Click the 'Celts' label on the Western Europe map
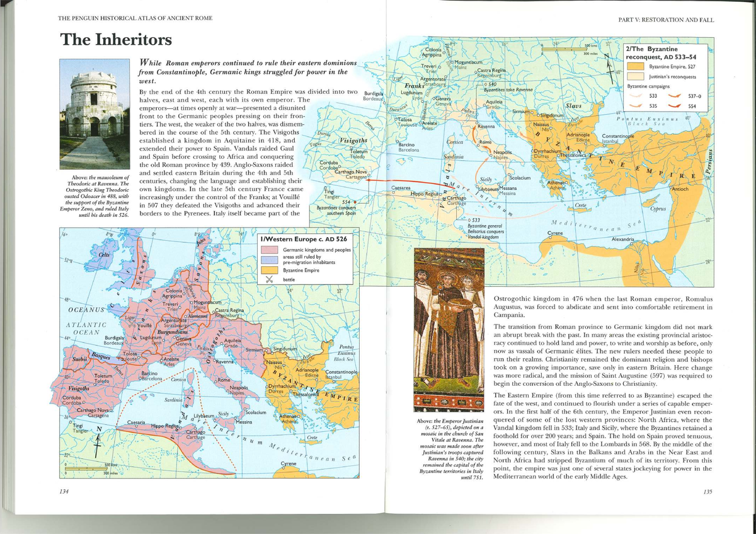 point(105,253)
